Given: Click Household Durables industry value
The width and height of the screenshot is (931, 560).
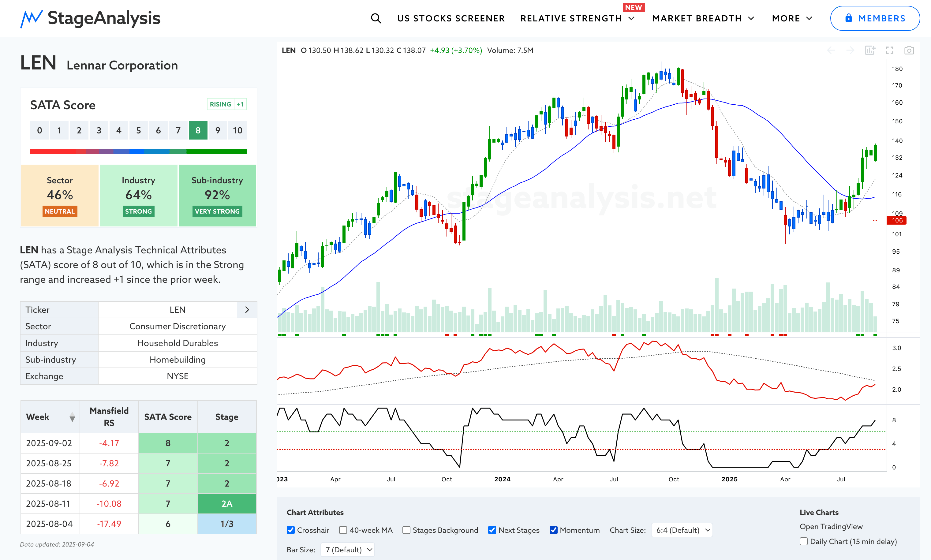Looking at the screenshot, I should click(x=178, y=343).
